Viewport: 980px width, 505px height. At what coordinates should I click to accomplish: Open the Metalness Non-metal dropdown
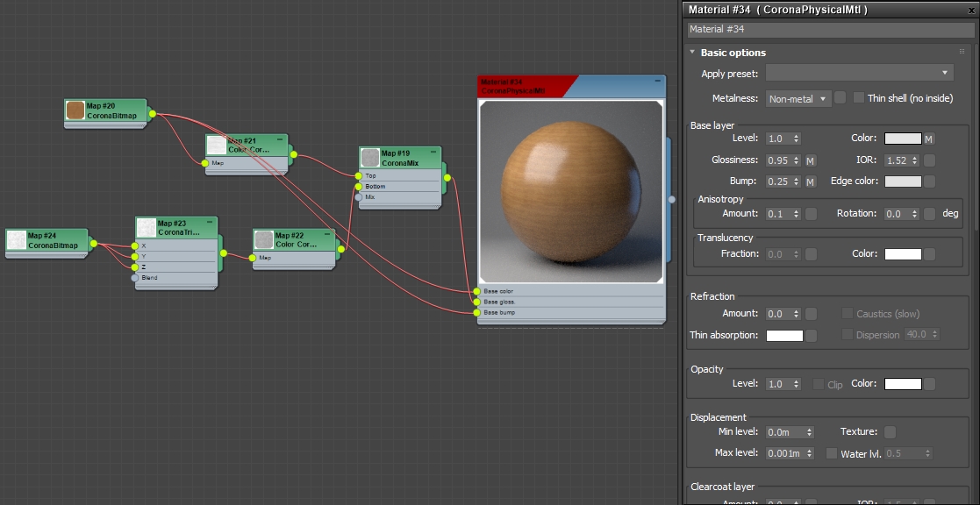[x=798, y=98]
